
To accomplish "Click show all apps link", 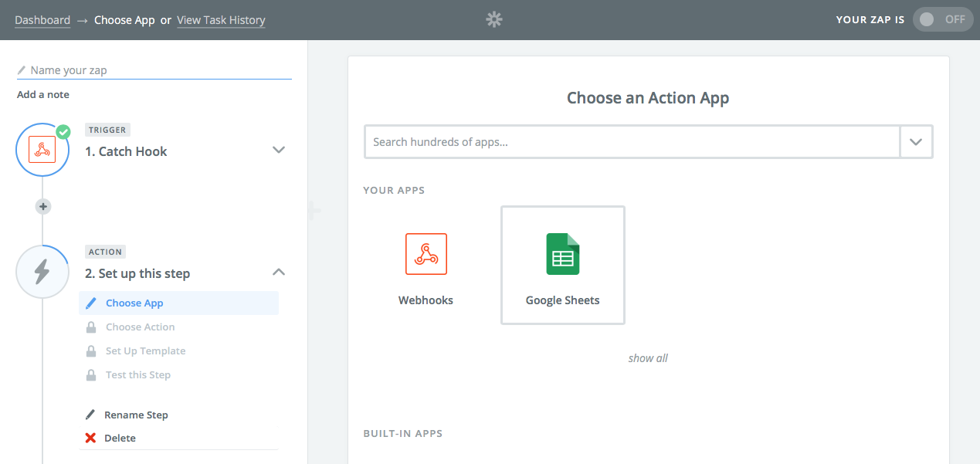I will pyautogui.click(x=648, y=358).
